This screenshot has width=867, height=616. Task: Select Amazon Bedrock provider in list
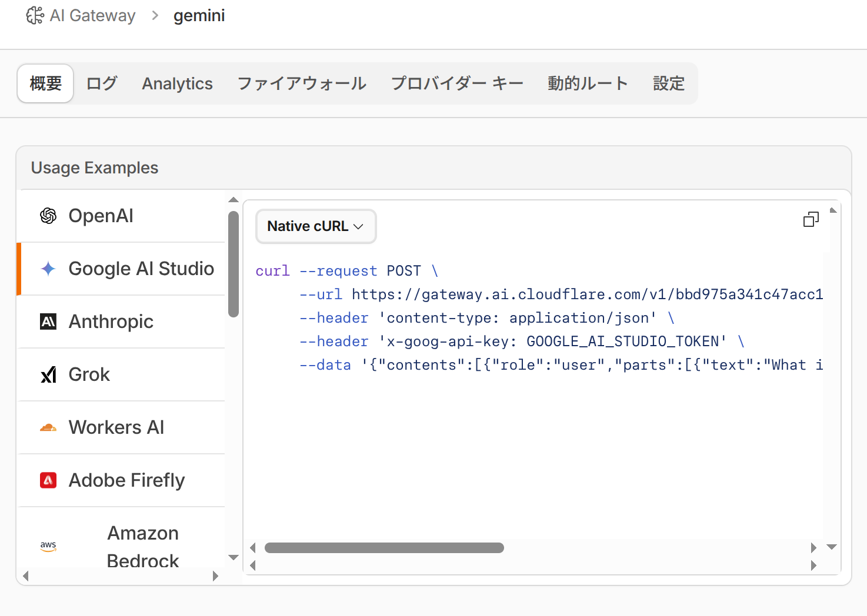(143, 546)
